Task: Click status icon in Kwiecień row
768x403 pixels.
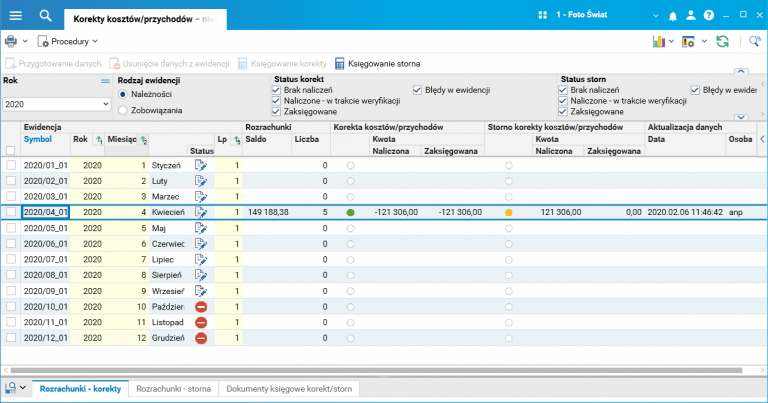Action: [x=201, y=212]
